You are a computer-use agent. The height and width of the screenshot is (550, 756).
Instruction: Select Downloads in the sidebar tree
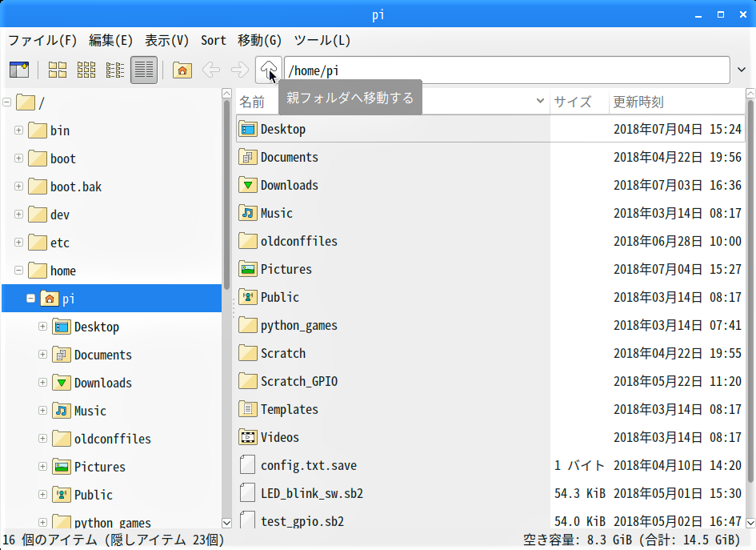tap(102, 383)
